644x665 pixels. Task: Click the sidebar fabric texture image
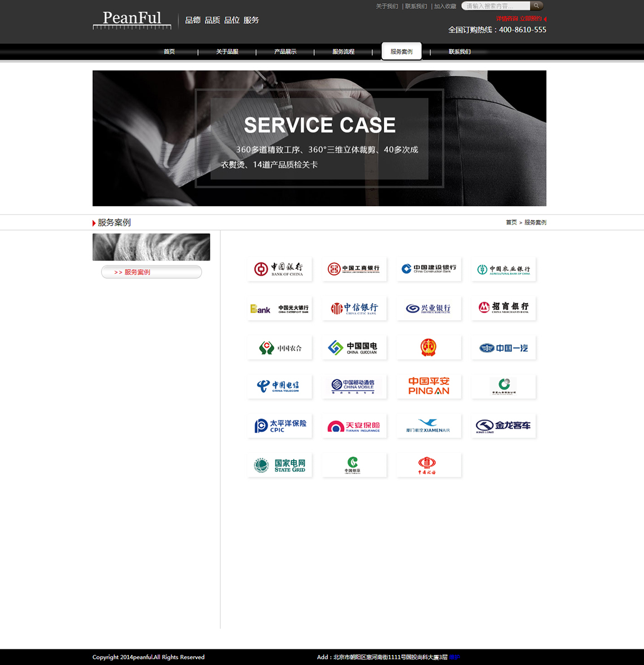pos(151,247)
